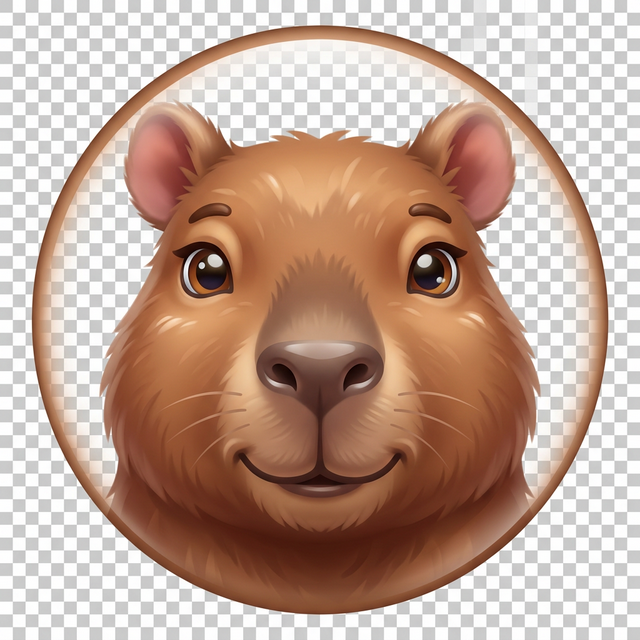This screenshot has height=640, width=640.
Task: Click the fur tuft atop the head
Action: pyautogui.click(x=318, y=137)
